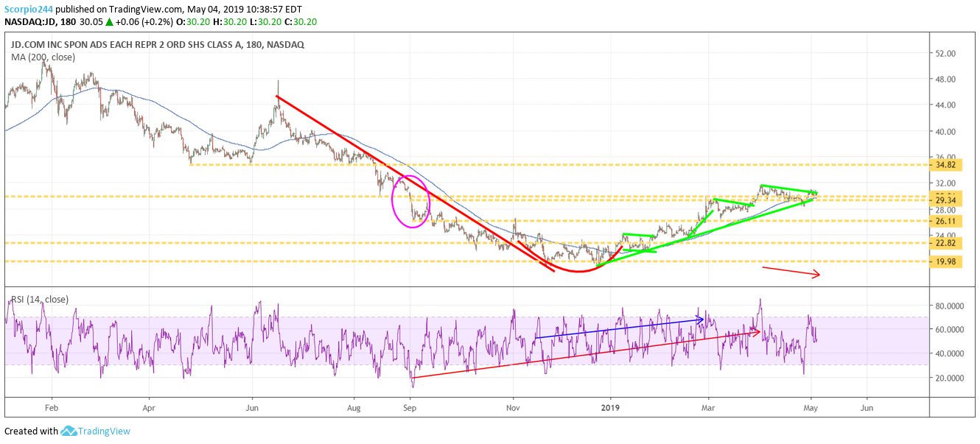Viewport: 980px width, 444px height.
Task: Click the 44.00 price axis value
Action: pyautogui.click(x=947, y=105)
